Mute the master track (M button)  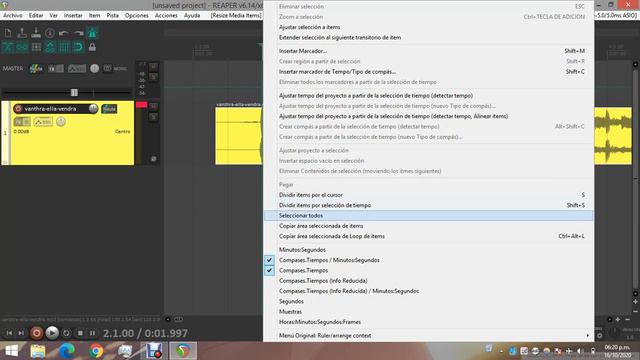[x=153, y=66]
